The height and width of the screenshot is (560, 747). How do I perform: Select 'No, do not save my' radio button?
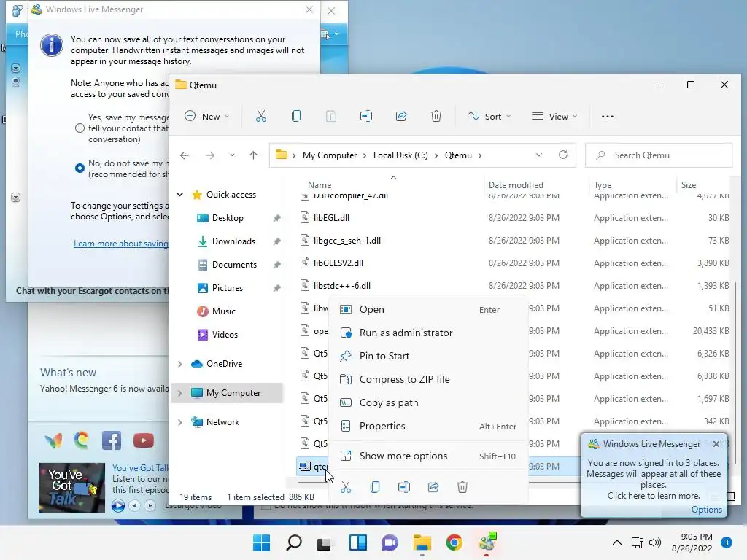pyautogui.click(x=80, y=168)
